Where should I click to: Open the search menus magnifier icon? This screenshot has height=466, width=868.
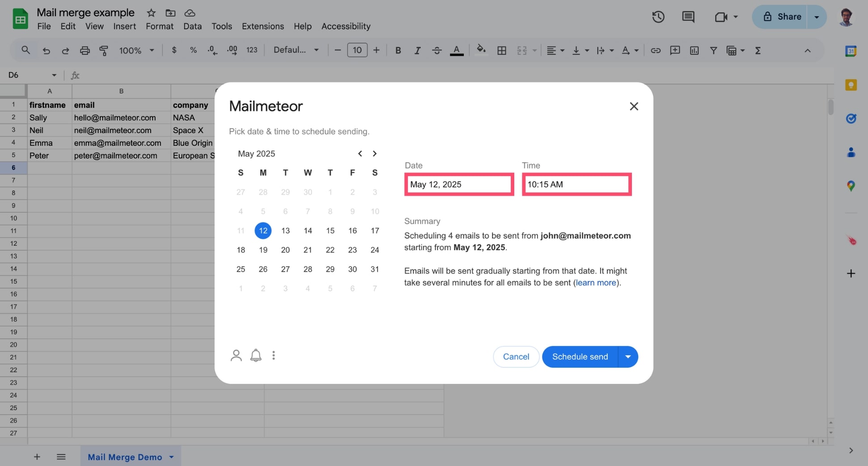coord(25,50)
